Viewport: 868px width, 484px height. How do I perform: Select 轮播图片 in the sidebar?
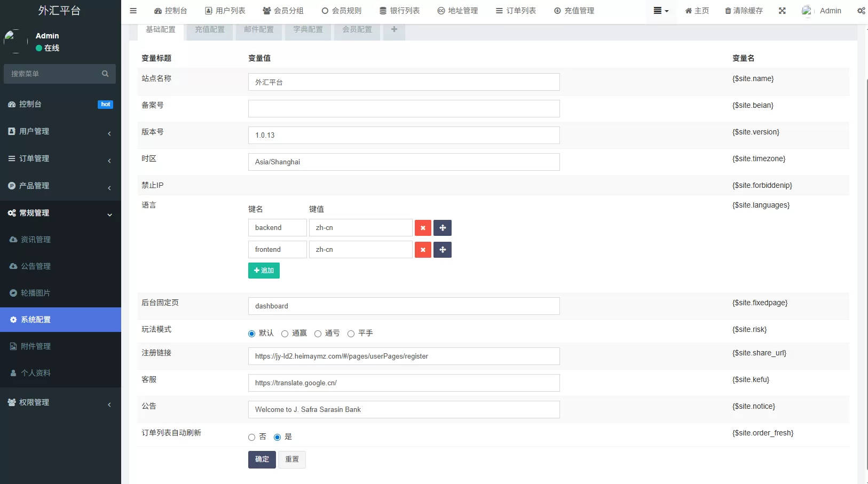tap(35, 292)
